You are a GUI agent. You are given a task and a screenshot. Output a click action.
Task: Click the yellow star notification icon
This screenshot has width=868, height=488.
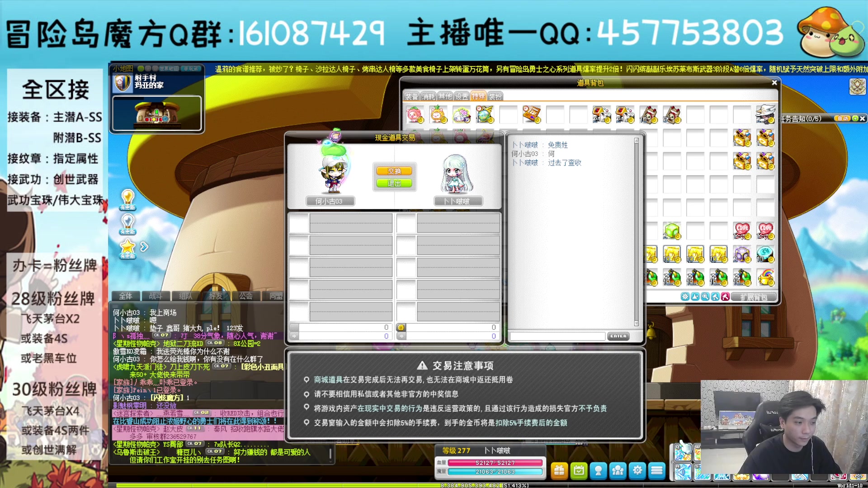coord(128,249)
